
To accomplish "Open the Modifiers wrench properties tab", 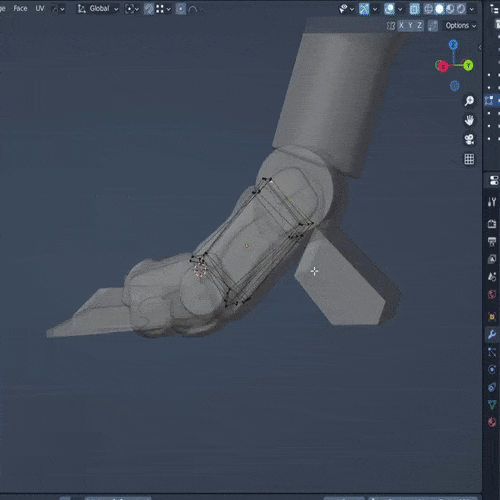I will [492, 334].
